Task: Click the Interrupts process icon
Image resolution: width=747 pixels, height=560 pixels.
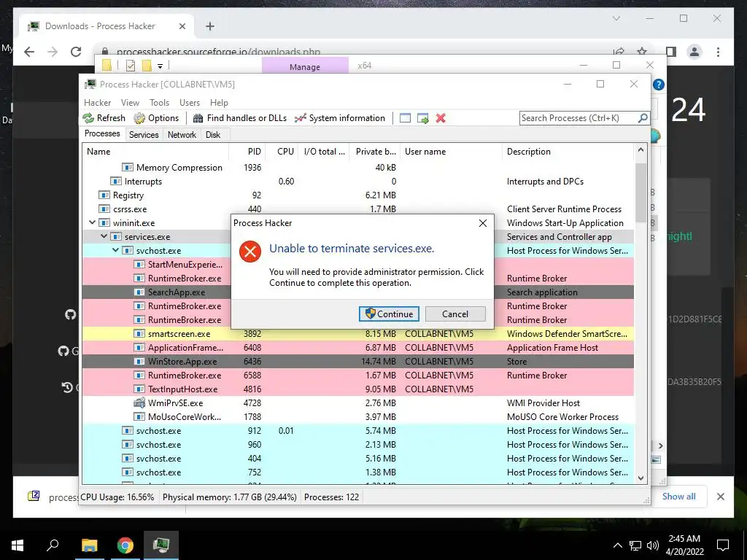Action: point(116,181)
